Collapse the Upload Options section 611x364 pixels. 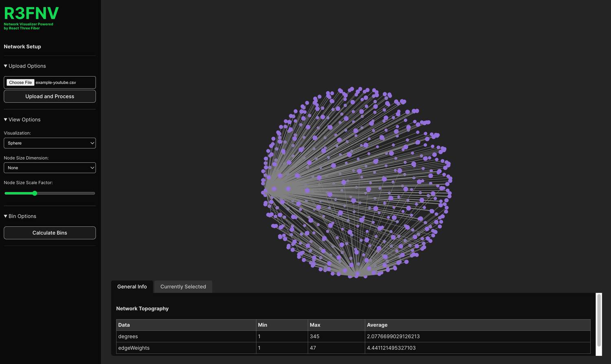coord(25,66)
